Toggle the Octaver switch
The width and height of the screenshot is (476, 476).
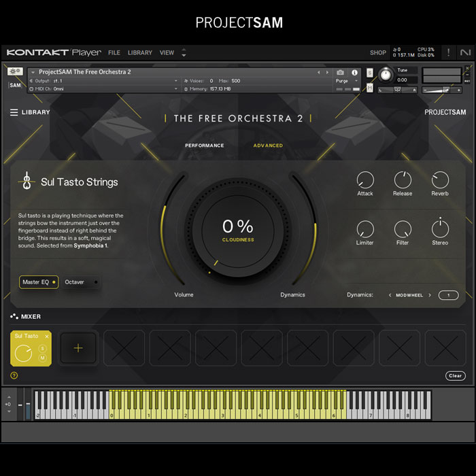pos(81,282)
